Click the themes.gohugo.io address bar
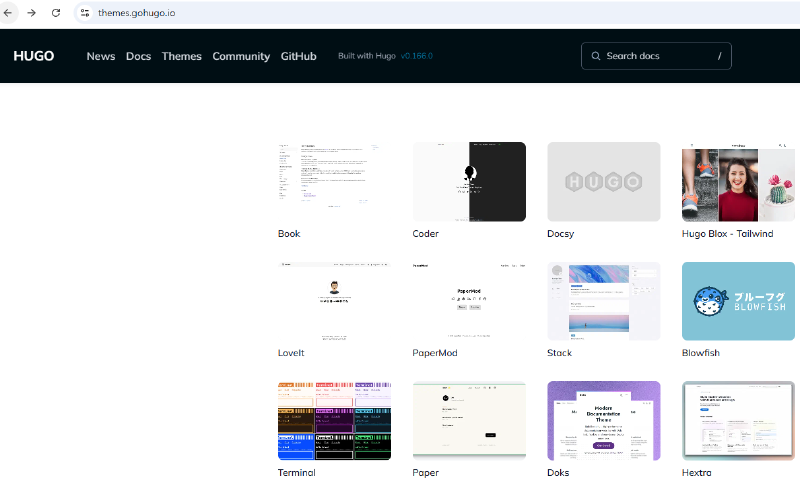800x482 pixels. [439, 13]
